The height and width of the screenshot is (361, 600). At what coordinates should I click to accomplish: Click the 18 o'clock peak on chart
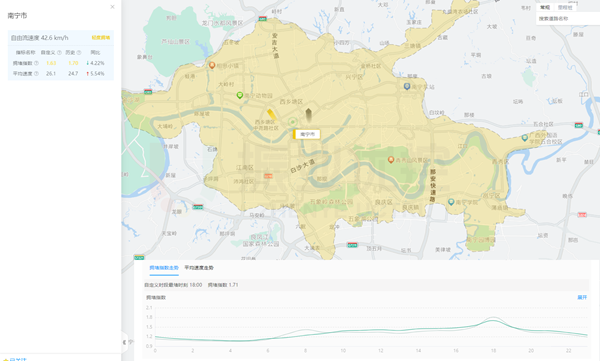(493, 320)
